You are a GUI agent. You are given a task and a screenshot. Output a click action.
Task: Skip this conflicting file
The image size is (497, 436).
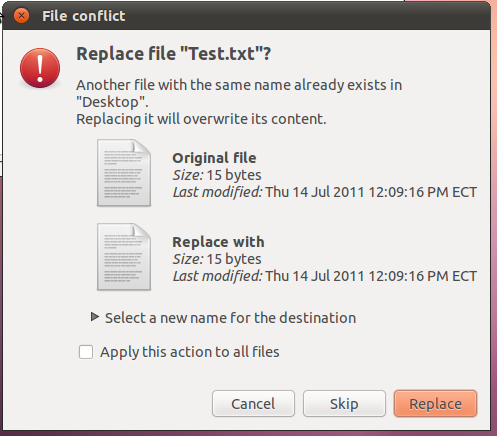(344, 404)
